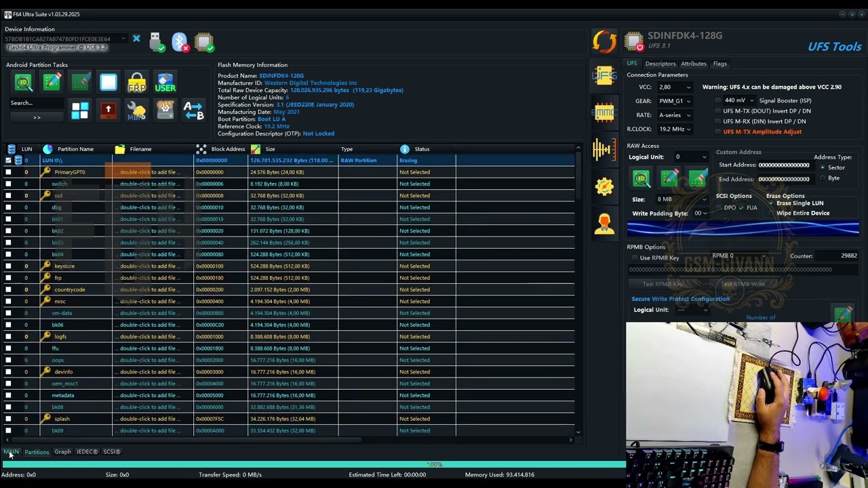Click the write partitions pencil icon
The image size is (868, 488).
click(x=52, y=83)
